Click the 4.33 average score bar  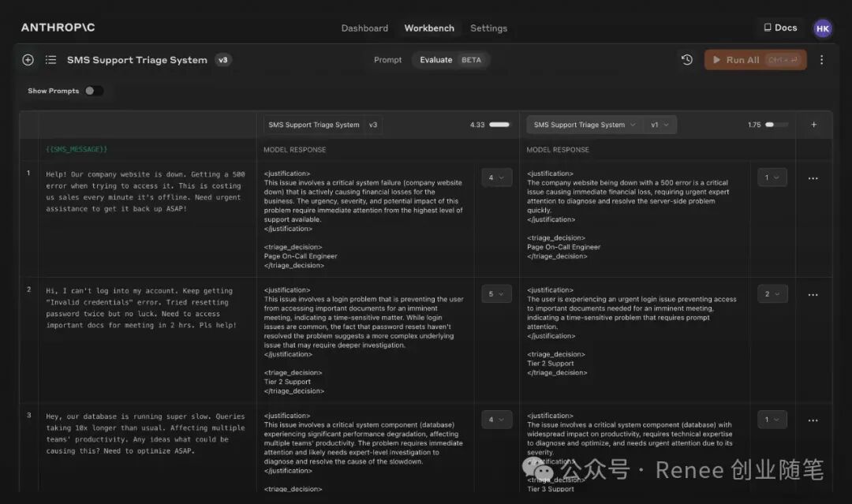499,125
